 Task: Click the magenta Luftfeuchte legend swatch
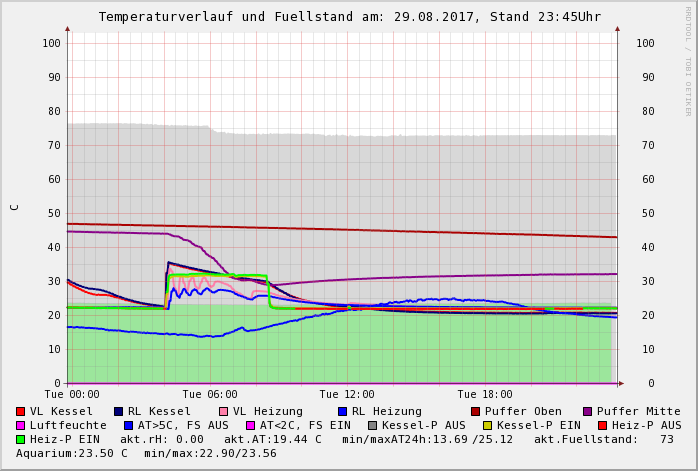[x=21, y=425]
